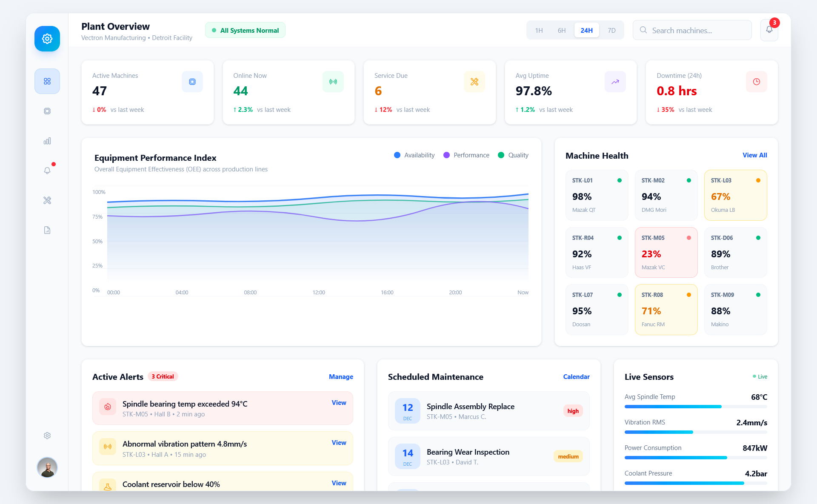Open the notifications bell in the sidebar

[x=47, y=171]
